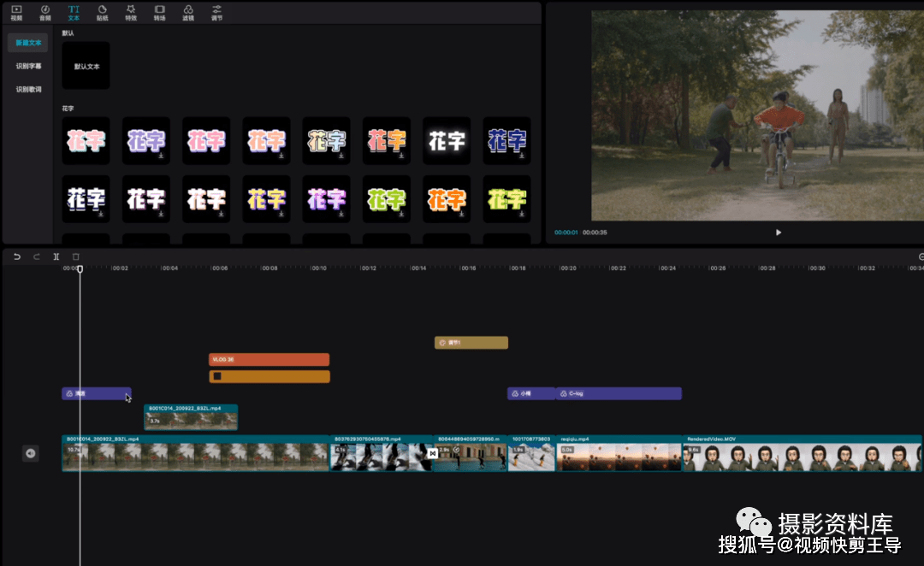Image resolution: width=924 pixels, height=566 pixels.
Task: Toggle the main track mute button
Action: pos(31,453)
